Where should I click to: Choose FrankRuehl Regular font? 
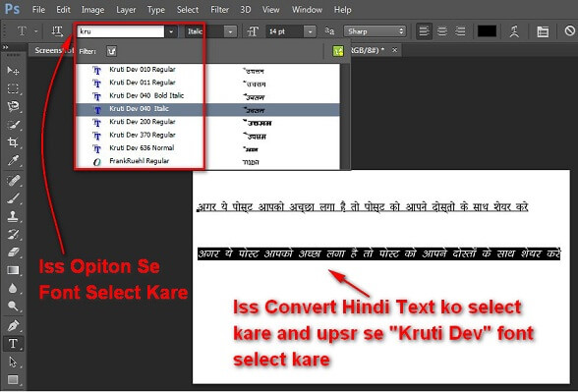point(208,161)
